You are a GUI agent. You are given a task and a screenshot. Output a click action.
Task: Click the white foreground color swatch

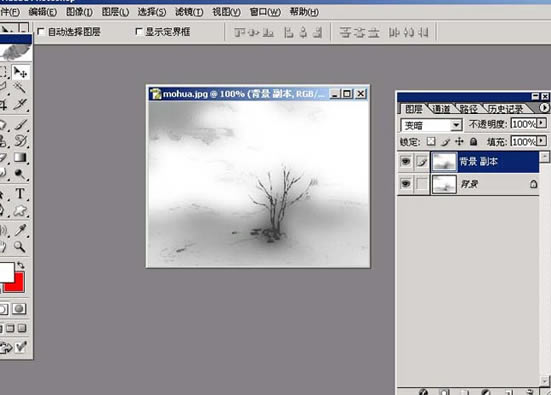point(6,272)
